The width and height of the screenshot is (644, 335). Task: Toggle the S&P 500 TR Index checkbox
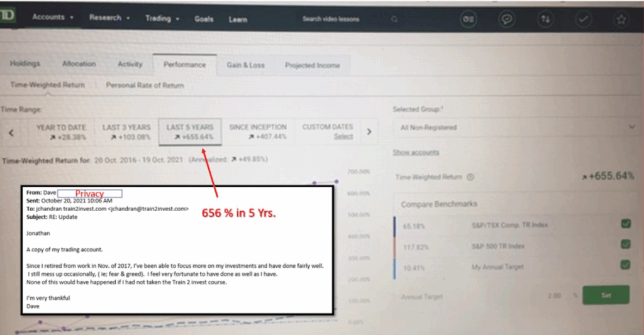pyautogui.click(x=625, y=244)
